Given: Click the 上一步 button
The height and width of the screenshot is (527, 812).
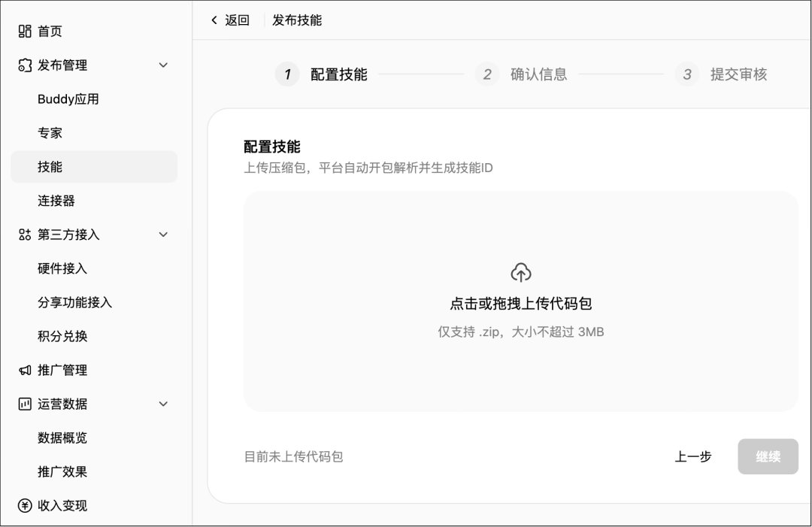Looking at the screenshot, I should pyautogui.click(x=693, y=456).
